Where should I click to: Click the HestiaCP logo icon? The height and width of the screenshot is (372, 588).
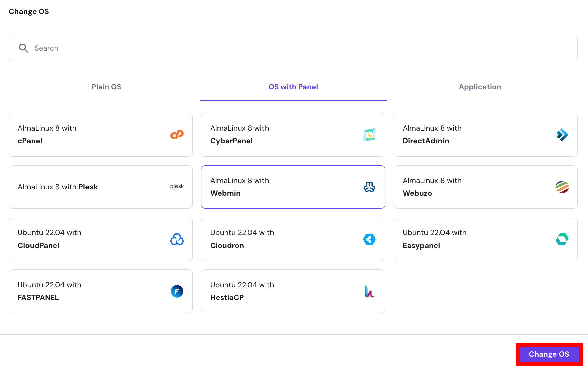click(369, 291)
